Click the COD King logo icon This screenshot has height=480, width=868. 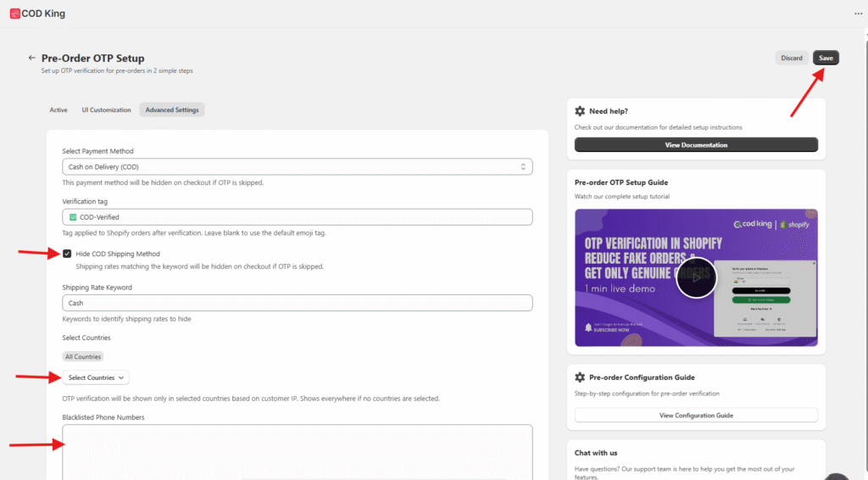[15, 14]
